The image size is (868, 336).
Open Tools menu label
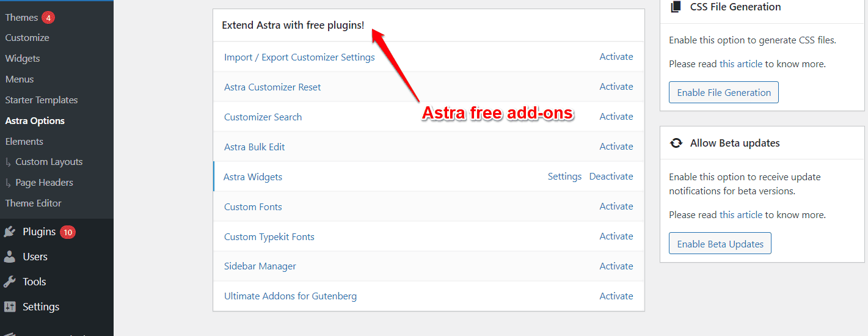pyautogui.click(x=34, y=282)
